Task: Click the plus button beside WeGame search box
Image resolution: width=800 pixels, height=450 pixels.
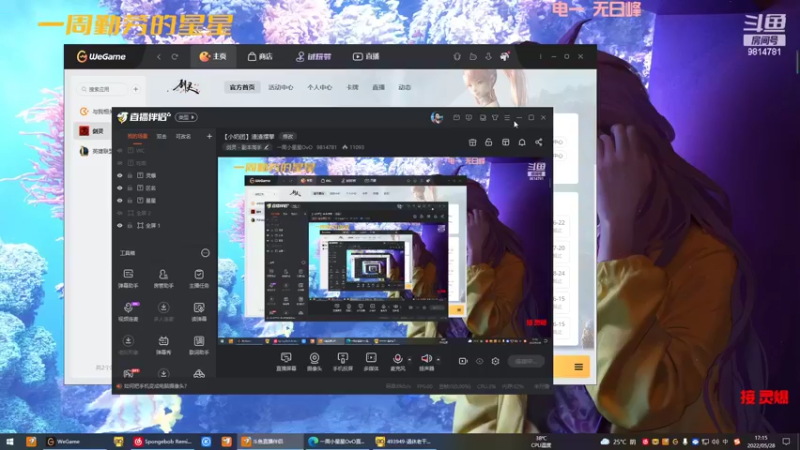Action: pos(136,89)
